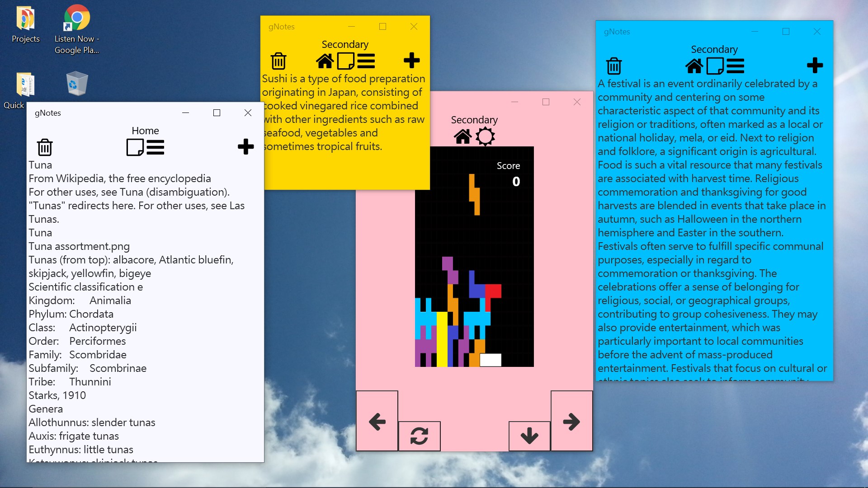Viewport: 868px width, 488px height.
Task: Click the plus icon in Home note window
Action: click(245, 146)
